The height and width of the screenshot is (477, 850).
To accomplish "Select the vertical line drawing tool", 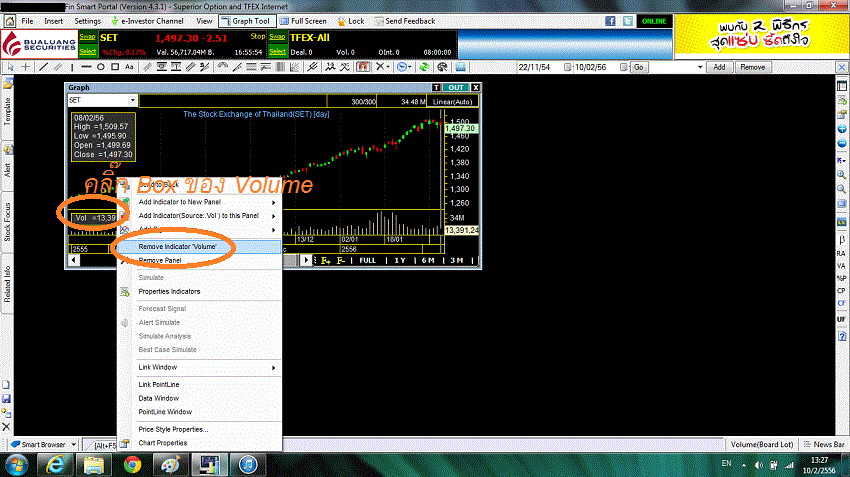I will click(72, 67).
